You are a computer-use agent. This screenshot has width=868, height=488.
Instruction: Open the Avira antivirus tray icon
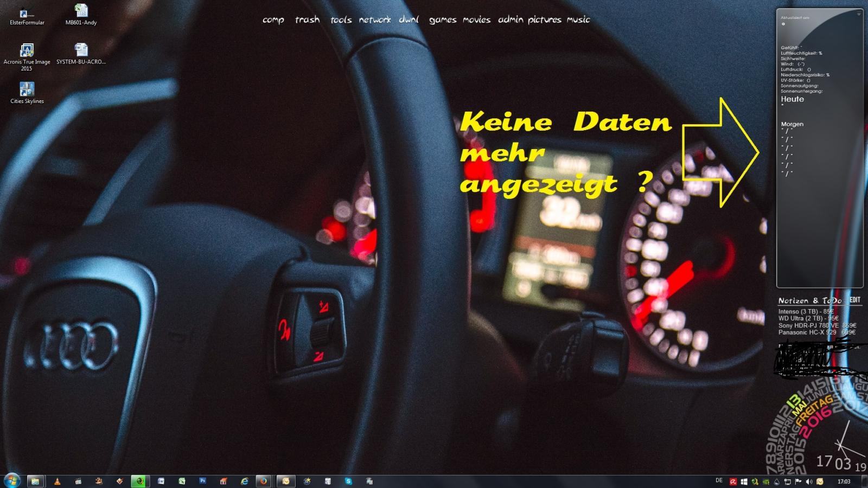(x=733, y=481)
